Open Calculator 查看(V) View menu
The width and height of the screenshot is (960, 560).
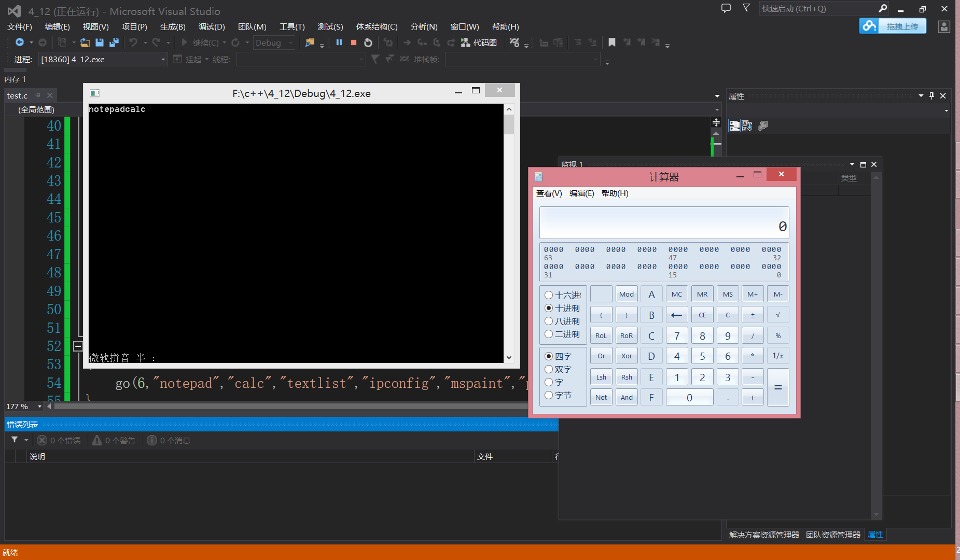[x=549, y=193]
